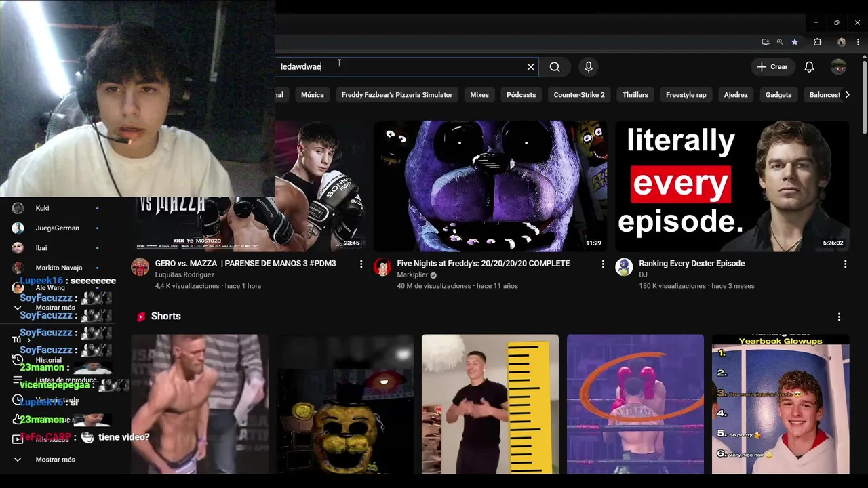The image size is (868, 488).
Task: Select the Counter-Strike 2 chip
Action: coord(579,95)
